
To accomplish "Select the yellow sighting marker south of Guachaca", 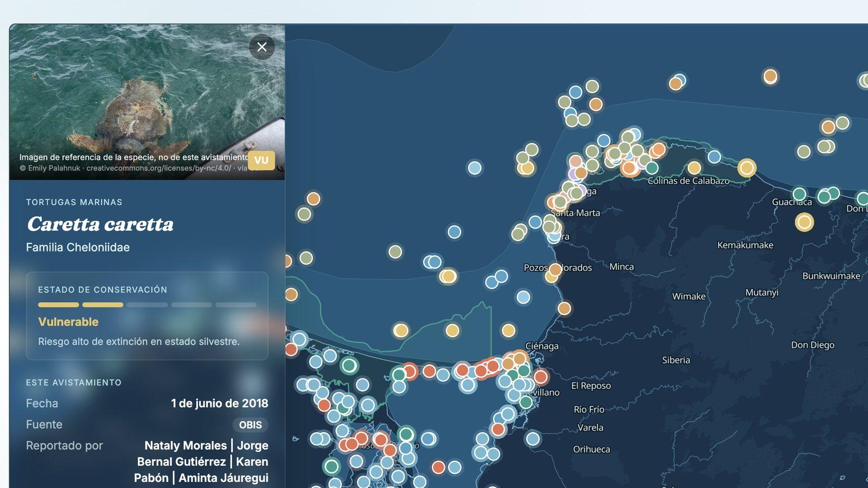I will coord(804,222).
